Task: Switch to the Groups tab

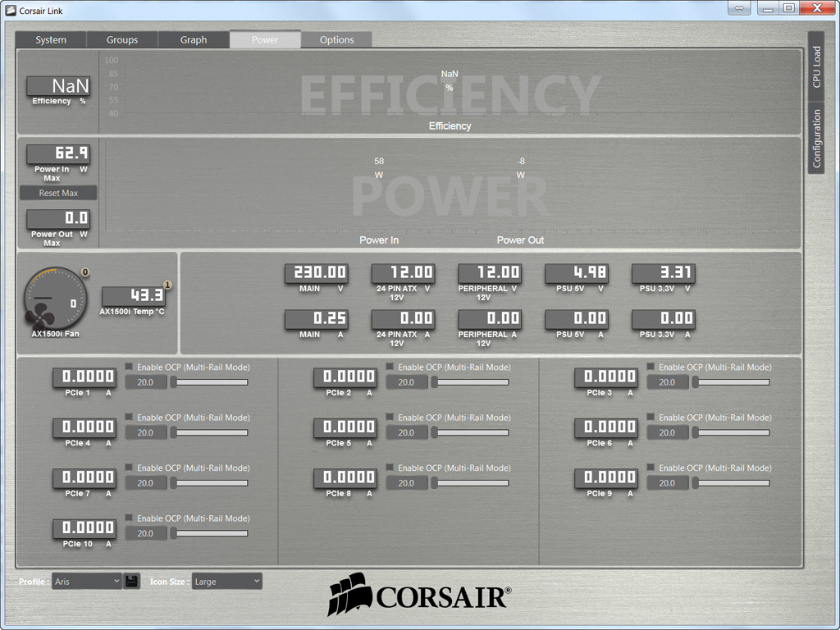Action: 122,39
